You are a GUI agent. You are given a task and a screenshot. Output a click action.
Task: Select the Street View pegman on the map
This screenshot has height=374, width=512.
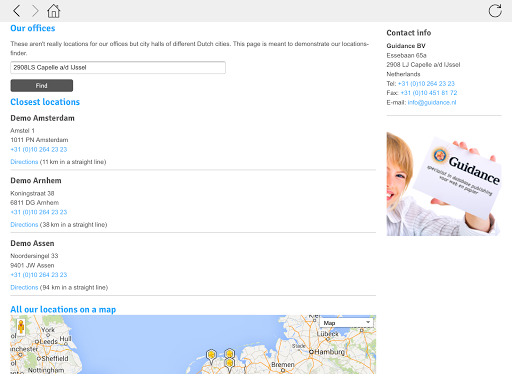click(x=21, y=327)
